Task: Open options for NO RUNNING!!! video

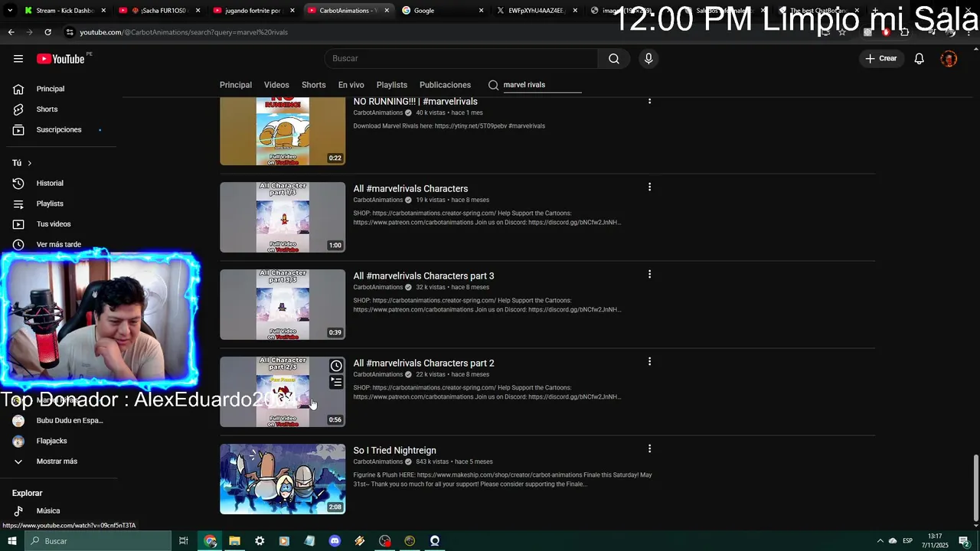Action: coord(649,101)
